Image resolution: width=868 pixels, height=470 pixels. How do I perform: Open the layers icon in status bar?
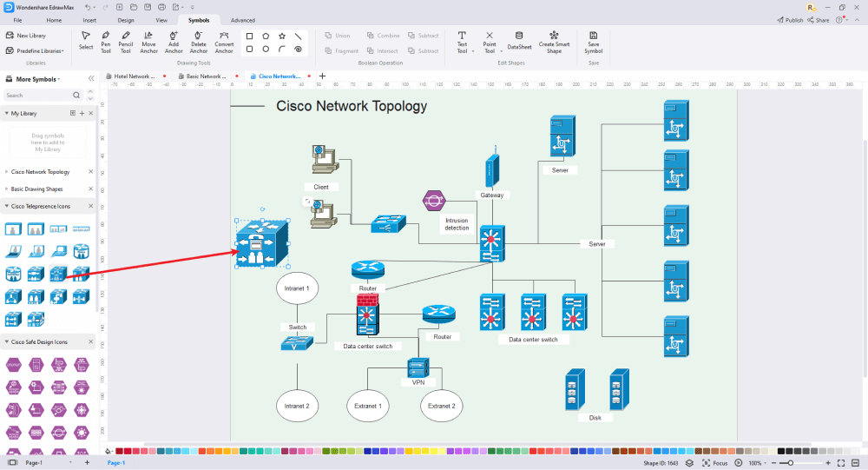point(689,463)
